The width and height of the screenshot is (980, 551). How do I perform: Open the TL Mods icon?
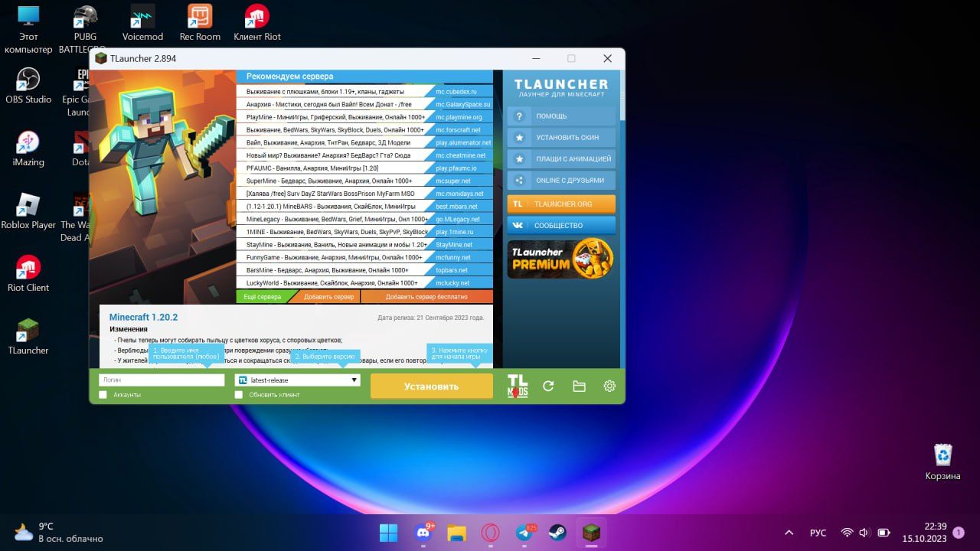(x=518, y=386)
